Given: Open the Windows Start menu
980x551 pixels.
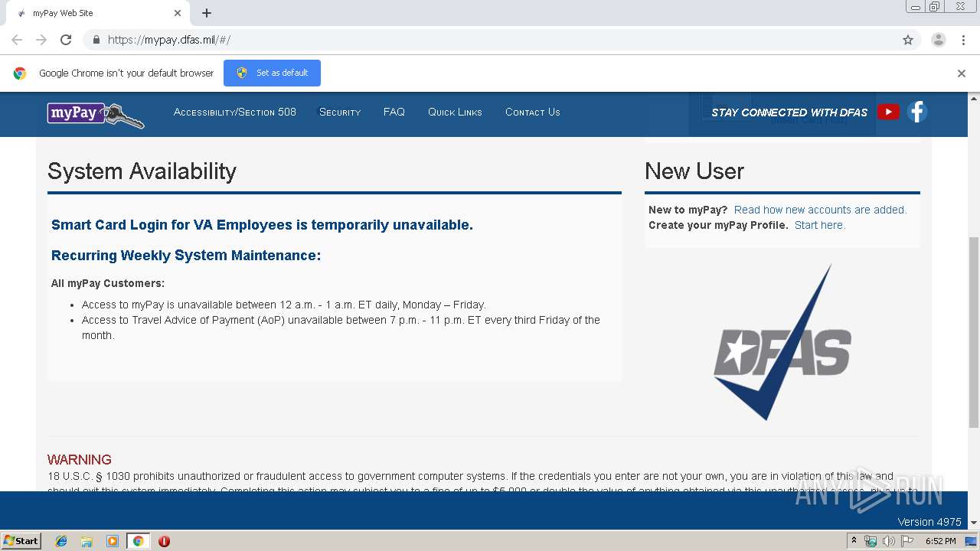Looking at the screenshot, I should (21, 540).
